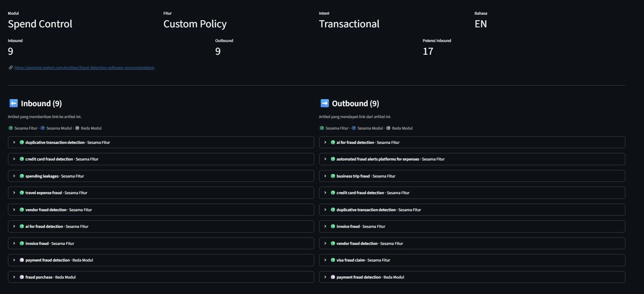644x294 pixels.
Task: Expand outbound ai for fraud detection chevron
Action: point(325,142)
